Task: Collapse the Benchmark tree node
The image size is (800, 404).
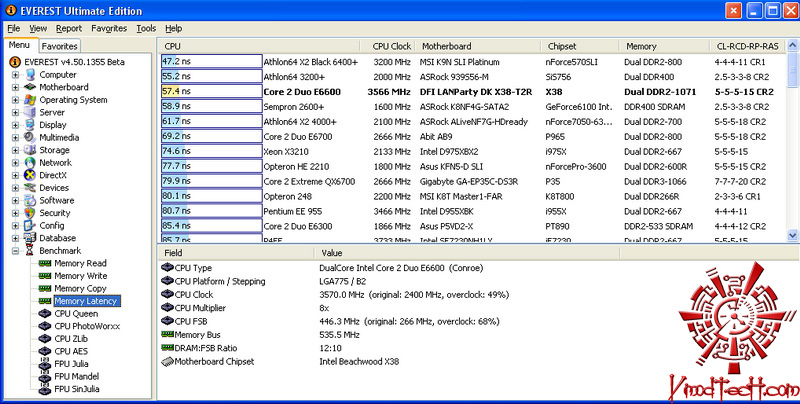Action: [15, 250]
